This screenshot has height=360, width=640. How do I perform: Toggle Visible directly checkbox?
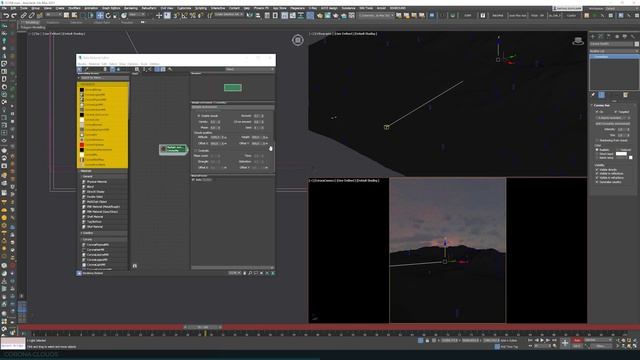tap(597, 169)
